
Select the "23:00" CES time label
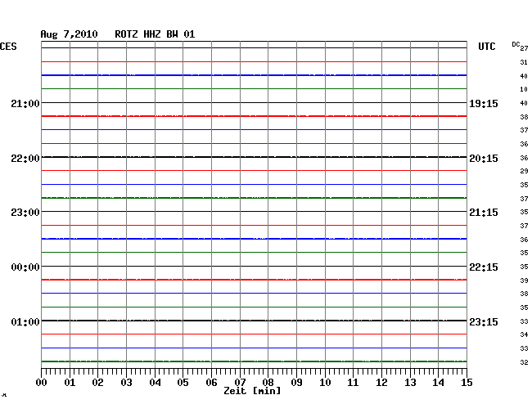(x=25, y=213)
